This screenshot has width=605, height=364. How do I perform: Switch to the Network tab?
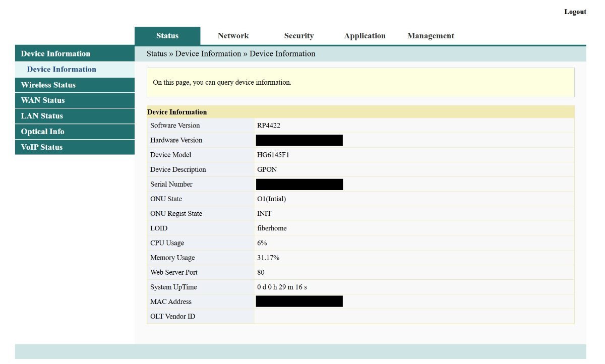point(233,36)
